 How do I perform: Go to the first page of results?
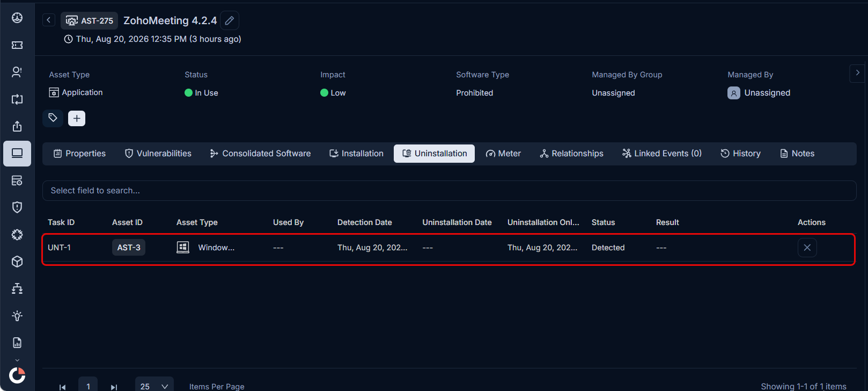tap(62, 387)
